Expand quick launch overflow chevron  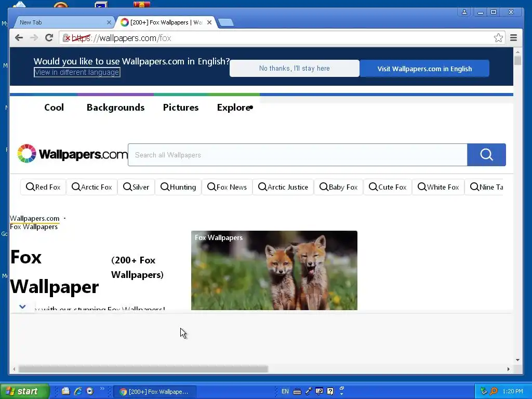tap(102, 389)
